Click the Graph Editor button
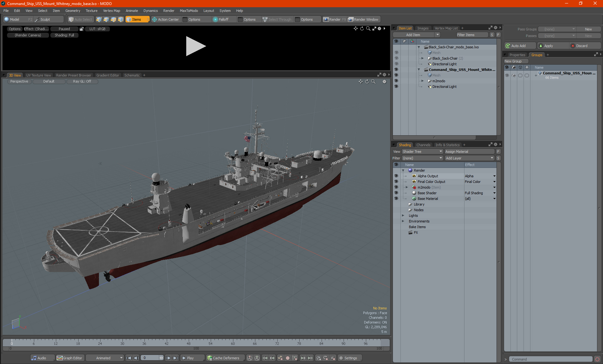 coord(69,358)
